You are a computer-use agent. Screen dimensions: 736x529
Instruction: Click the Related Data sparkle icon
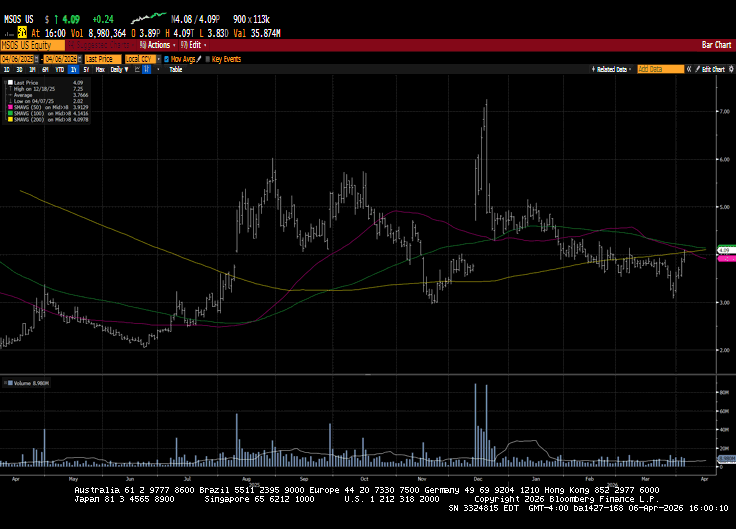pyautogui.click(x=593, y=69)
